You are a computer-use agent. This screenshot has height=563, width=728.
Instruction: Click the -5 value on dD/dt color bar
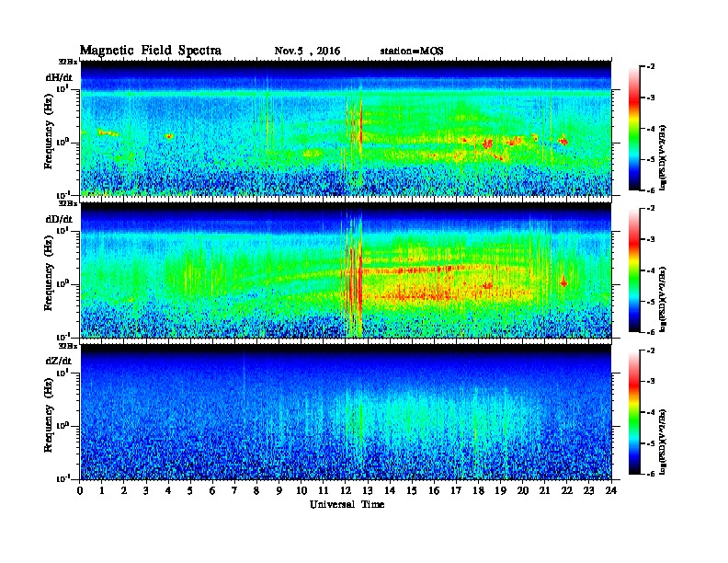coord(651,301)
